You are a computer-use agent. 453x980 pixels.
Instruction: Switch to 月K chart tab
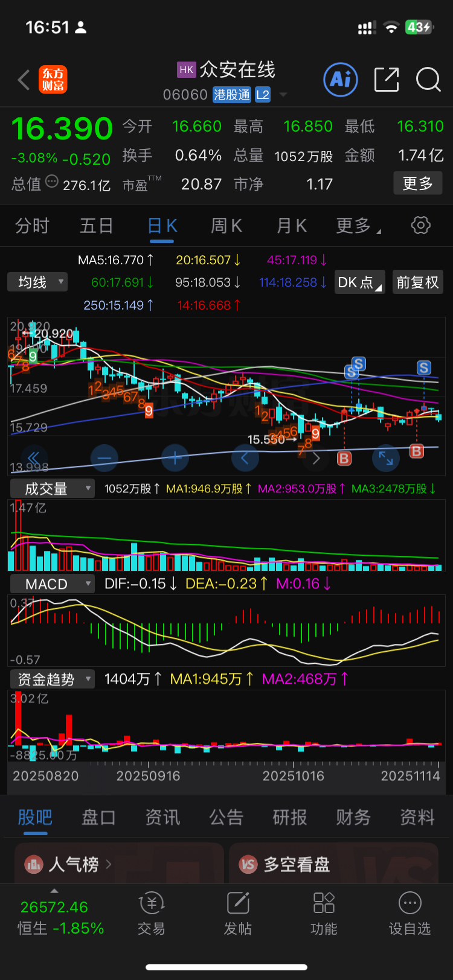click(291, 226)
